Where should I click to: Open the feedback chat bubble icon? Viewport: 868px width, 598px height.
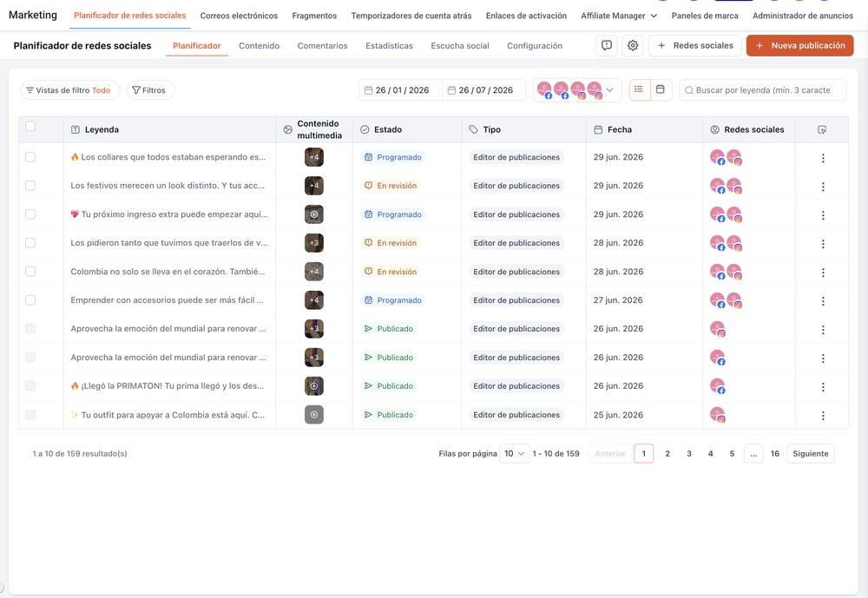point(606,45)
